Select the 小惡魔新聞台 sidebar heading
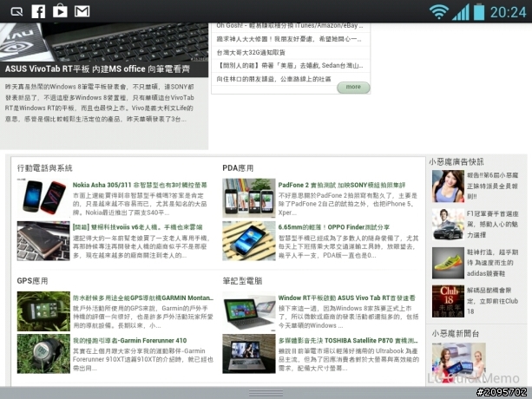The width and height of the screenshot is (532, 399). coord(456,334)
